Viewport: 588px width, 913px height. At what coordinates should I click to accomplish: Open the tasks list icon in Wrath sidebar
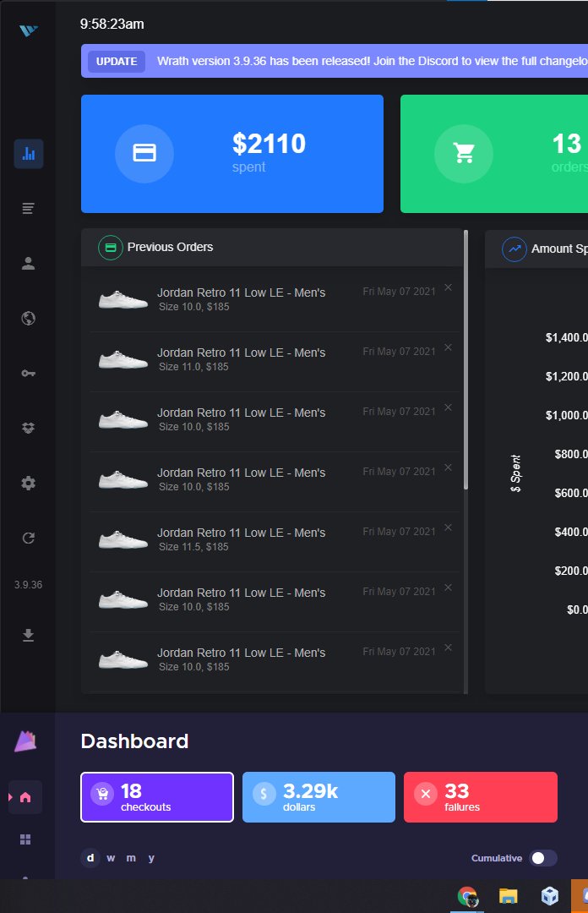(x=28, y=208)
